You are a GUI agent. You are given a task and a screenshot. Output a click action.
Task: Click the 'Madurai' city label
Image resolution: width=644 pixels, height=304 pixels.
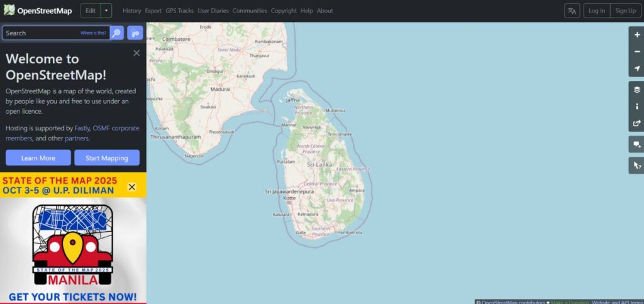(x=220, y=89)
